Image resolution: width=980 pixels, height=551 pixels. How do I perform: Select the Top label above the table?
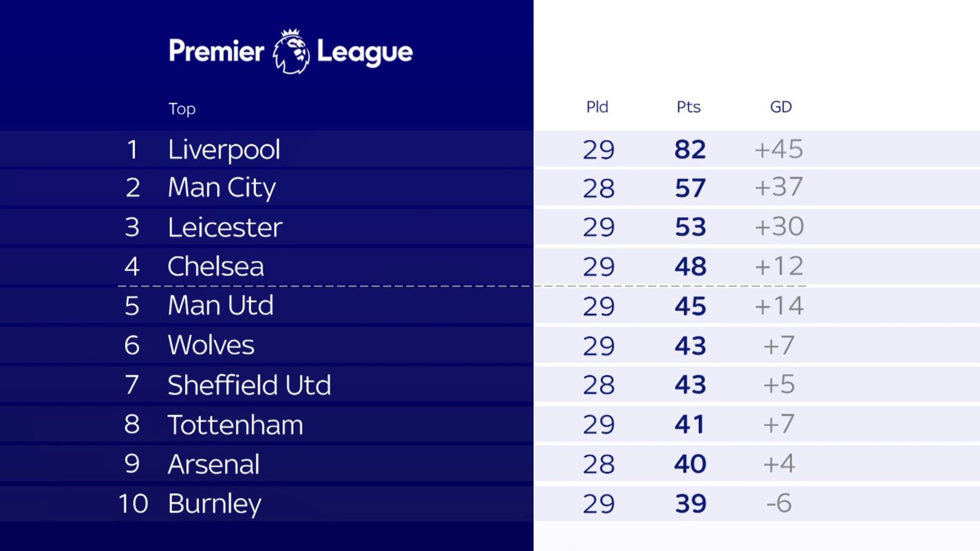coord(182,109)
